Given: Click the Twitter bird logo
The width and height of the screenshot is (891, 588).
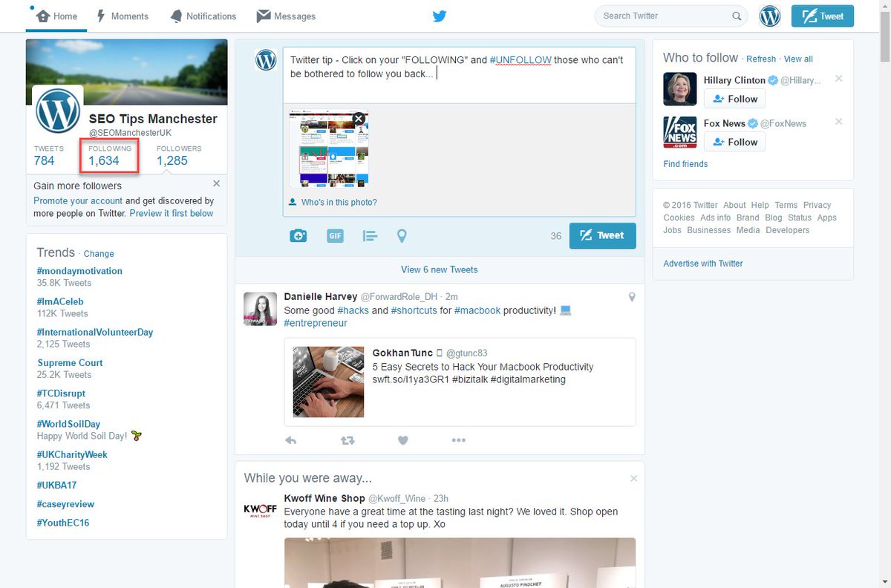Looking at the screenshot, I should [x=440, y=16].
